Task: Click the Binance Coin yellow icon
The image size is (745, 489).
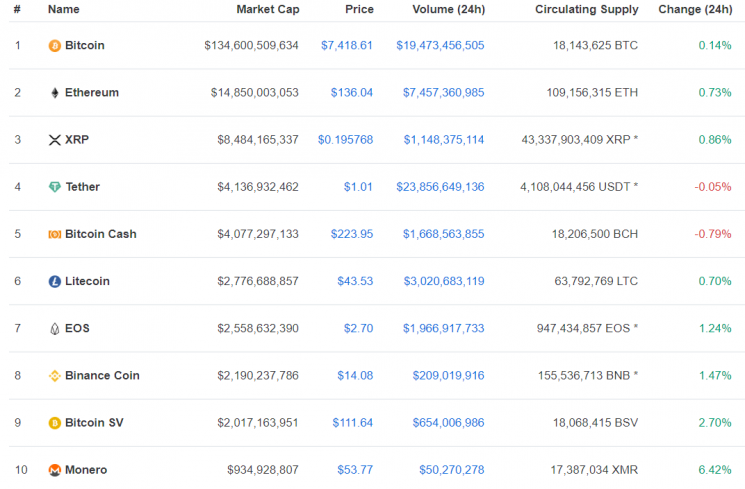Action: [x=55, y=376]
